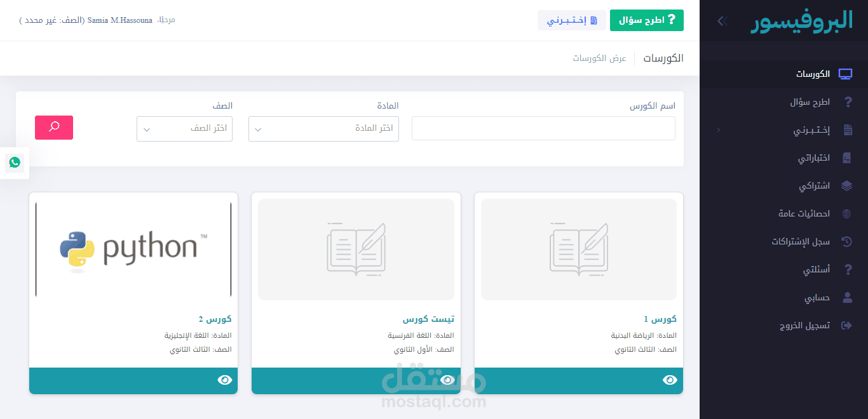The height and width of the screenshot is (419, 868).
Task: Open the كورس 1 title link
Action: point(660,319)
